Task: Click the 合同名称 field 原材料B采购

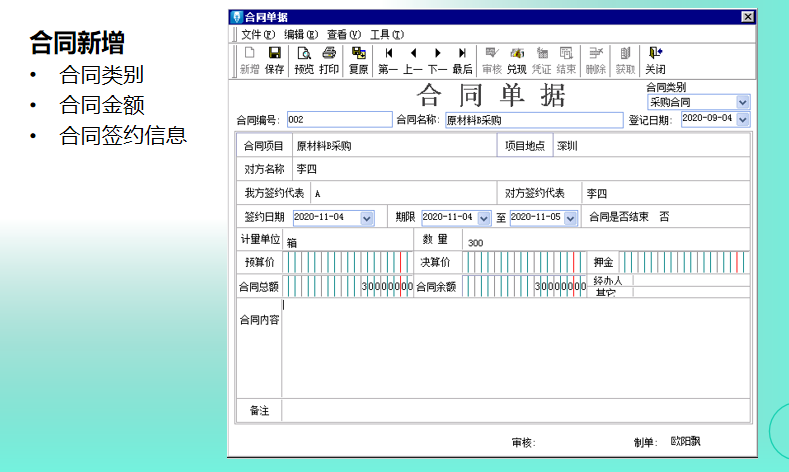Action: 534,120
